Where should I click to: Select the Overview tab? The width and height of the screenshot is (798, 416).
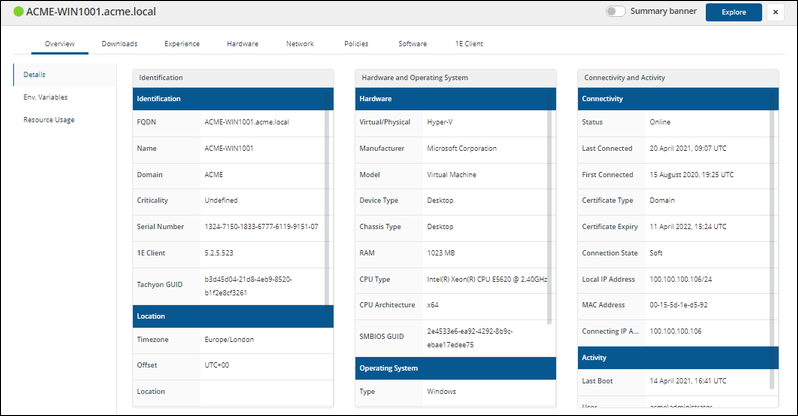tap(60, 44)
